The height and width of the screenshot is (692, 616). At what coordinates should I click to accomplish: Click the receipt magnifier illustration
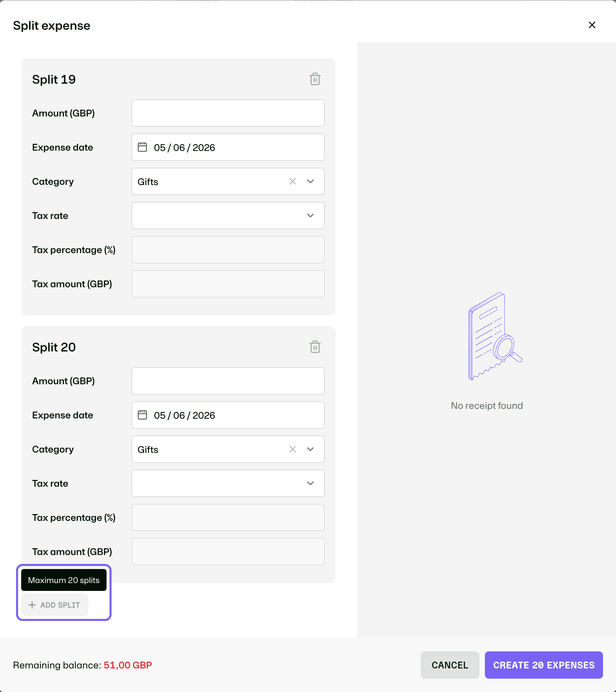click(495, 336)
